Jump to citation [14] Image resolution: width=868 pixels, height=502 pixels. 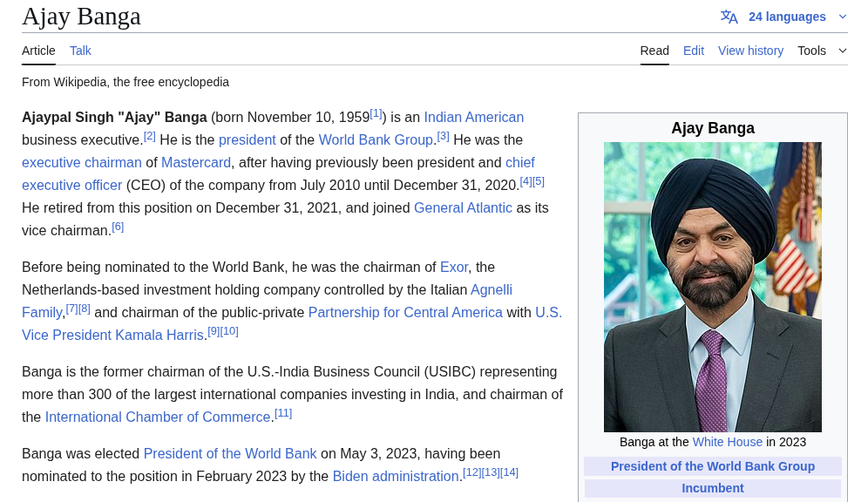[509, 472]
